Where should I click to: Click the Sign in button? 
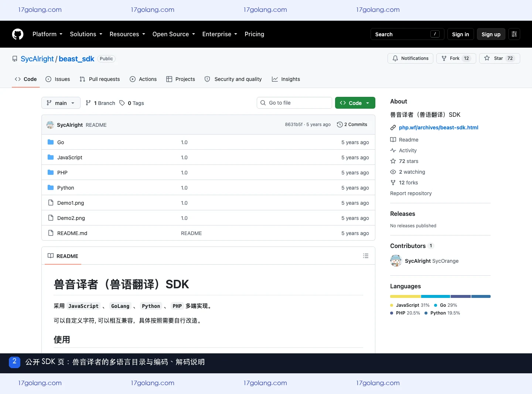(x=460, y=34)
